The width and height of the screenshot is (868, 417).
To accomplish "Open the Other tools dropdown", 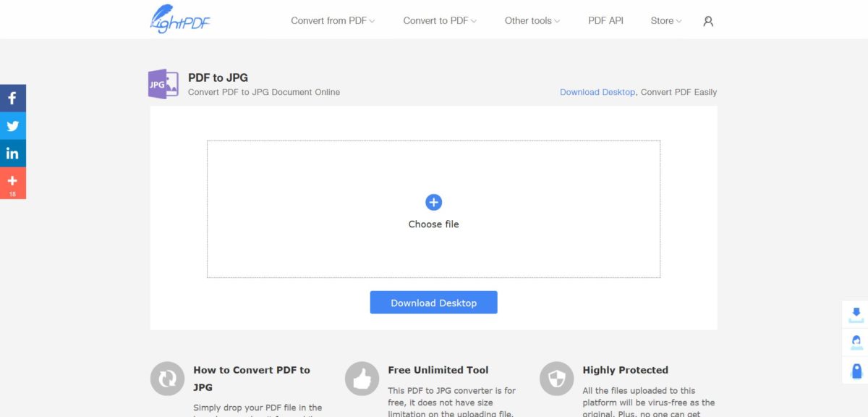I will pyautogui.click(x=532, y=21).
